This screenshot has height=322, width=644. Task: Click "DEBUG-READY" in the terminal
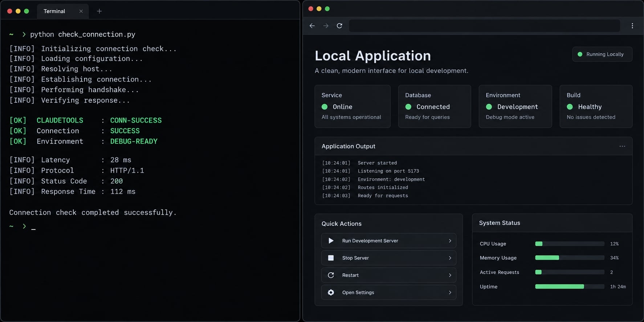click(x=134, y=141)
